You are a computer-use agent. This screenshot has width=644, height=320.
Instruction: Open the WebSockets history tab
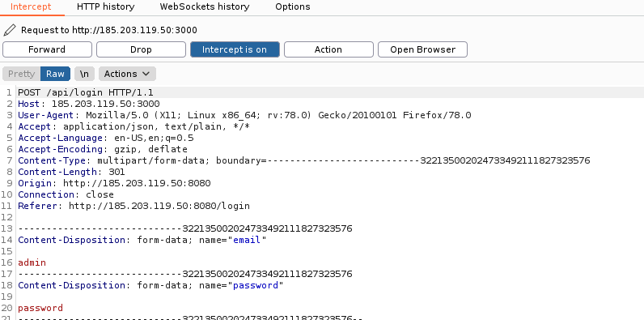[205, 7]
